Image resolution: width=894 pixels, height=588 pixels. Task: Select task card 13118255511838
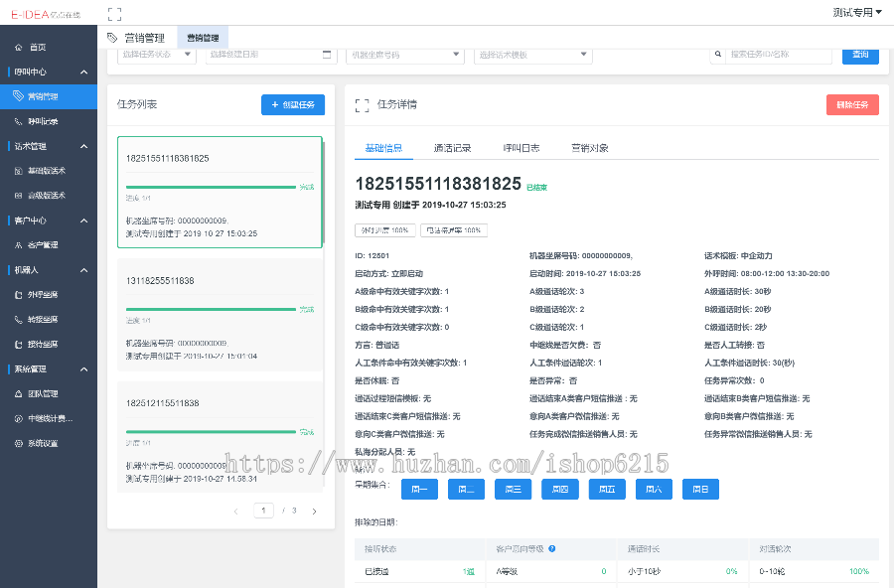[221, 315]
